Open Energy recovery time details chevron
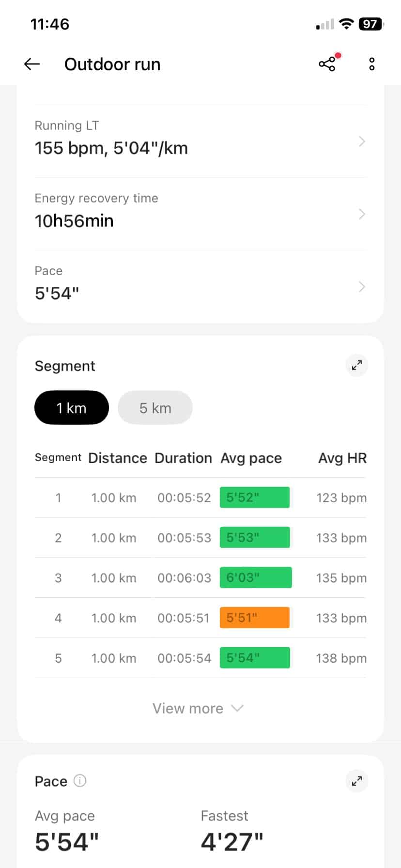The image size is (401, 868). 361,214
